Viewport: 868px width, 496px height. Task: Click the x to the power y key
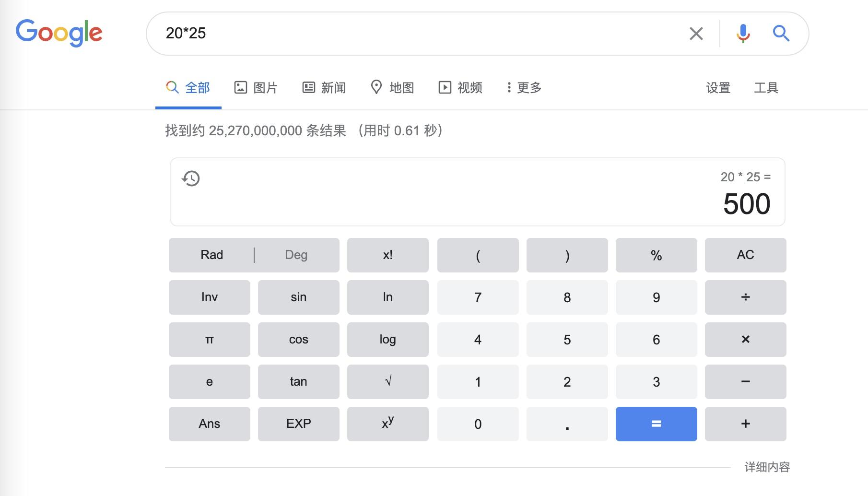pos(388,424)
